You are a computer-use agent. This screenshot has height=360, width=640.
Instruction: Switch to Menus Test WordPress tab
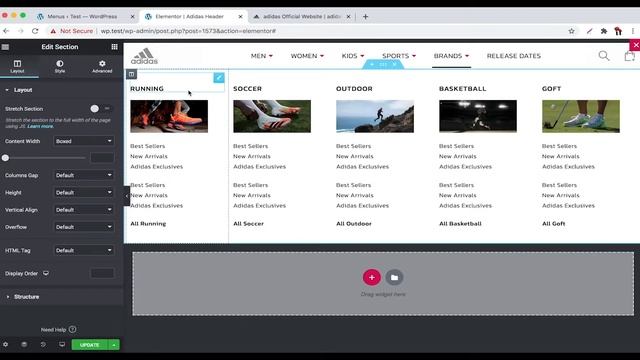tap(83, 17)
